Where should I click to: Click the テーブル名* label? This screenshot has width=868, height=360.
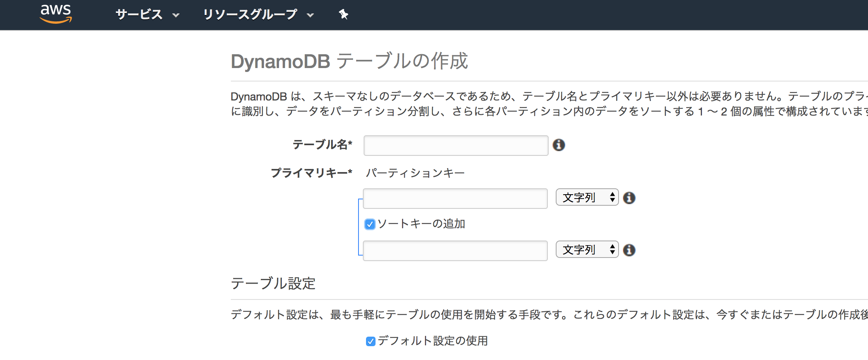pos(323,144)
